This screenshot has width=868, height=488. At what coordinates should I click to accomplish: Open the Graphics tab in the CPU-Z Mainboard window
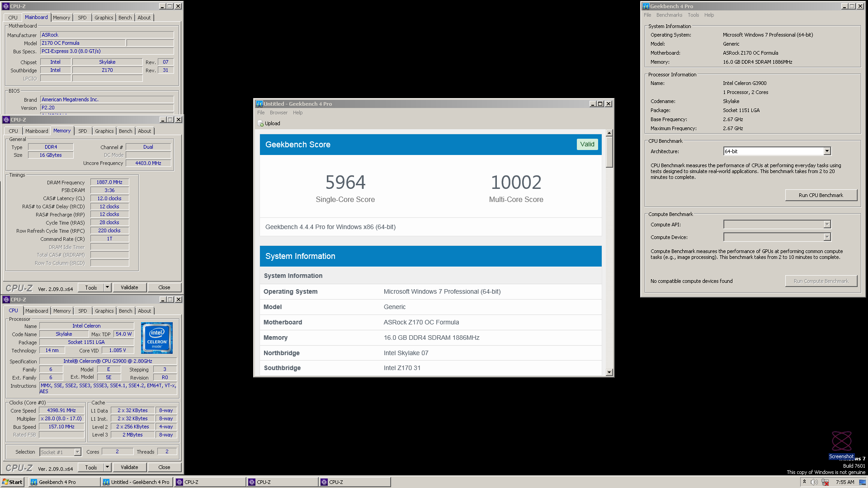(104, 18)
